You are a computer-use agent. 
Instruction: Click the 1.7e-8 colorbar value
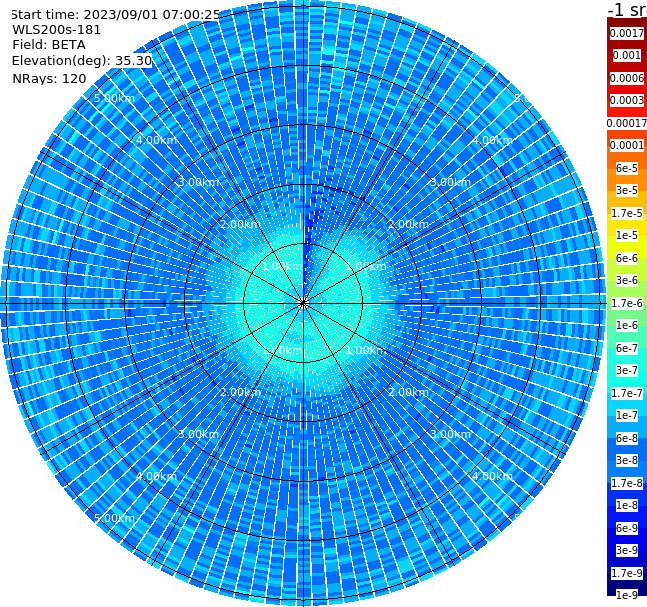pyautogui.click(x=627, y=483)
